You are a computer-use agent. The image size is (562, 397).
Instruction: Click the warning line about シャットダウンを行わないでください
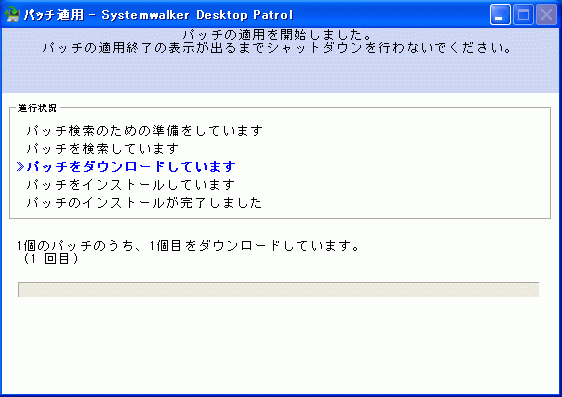[x=277, y=48]
